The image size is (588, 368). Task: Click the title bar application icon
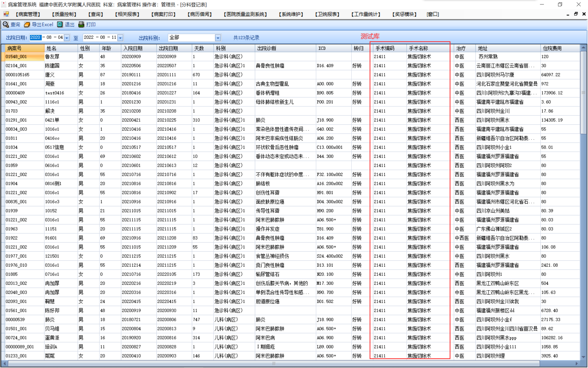4,4
